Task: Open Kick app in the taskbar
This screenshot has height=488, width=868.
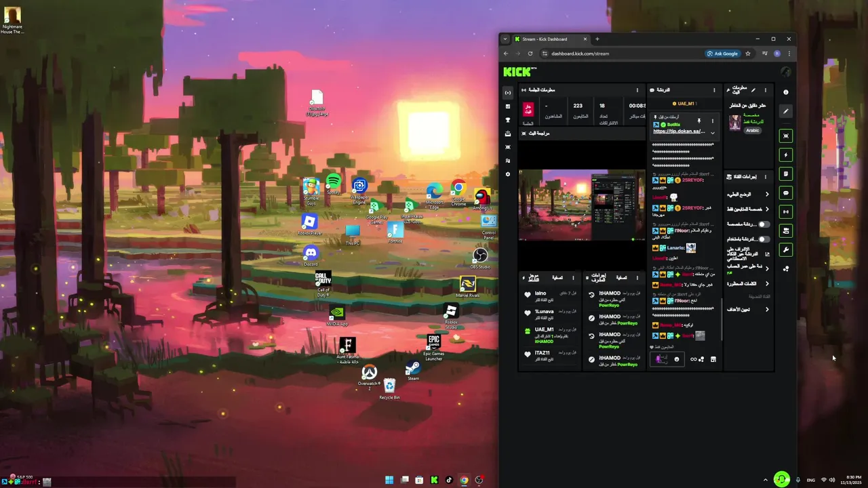Action: [x=434, y=481]
